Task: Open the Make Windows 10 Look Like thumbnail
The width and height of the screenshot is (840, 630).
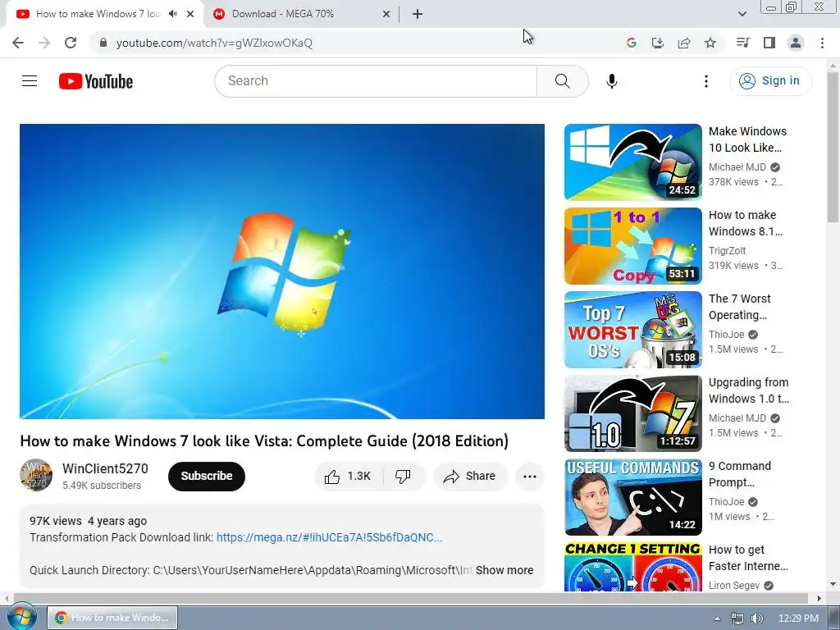Action: (632, 162)
